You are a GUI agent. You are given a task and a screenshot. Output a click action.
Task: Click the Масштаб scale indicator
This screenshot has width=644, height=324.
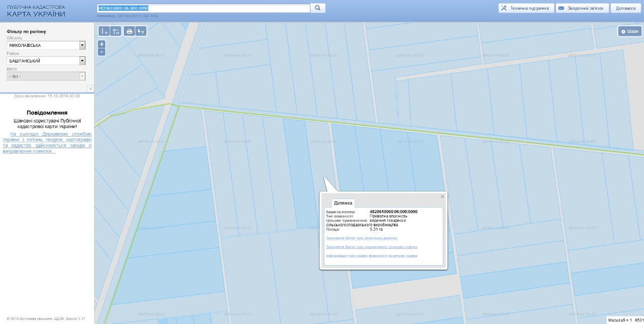[625, 320]
